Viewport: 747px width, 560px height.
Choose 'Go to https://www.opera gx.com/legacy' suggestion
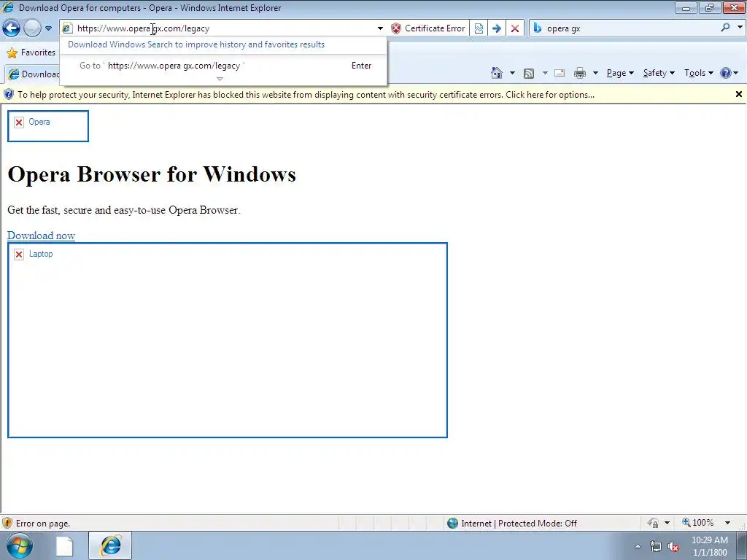224,66
